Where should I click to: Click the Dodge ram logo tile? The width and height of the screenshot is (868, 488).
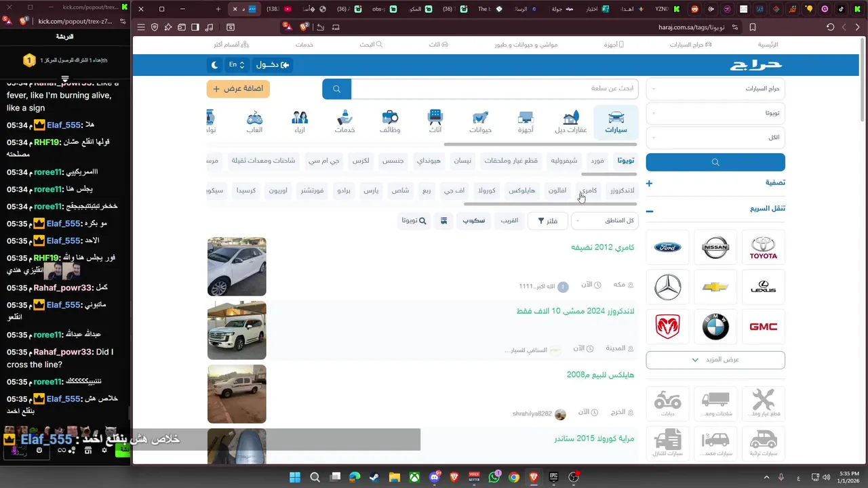(668, 327)
